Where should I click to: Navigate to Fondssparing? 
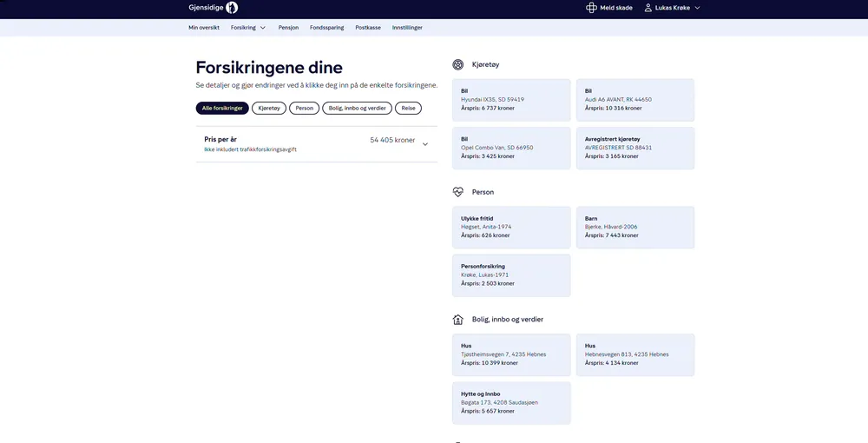pos(326,28)
